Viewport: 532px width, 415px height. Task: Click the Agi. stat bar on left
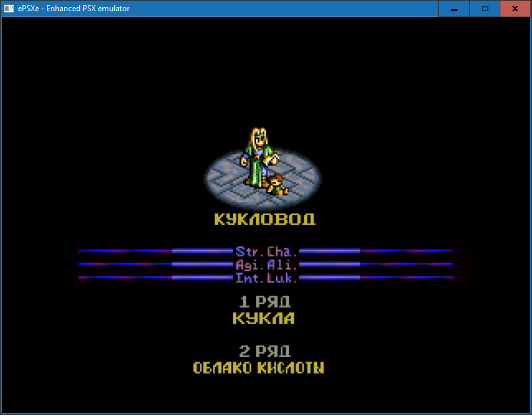tap(155, 265)
